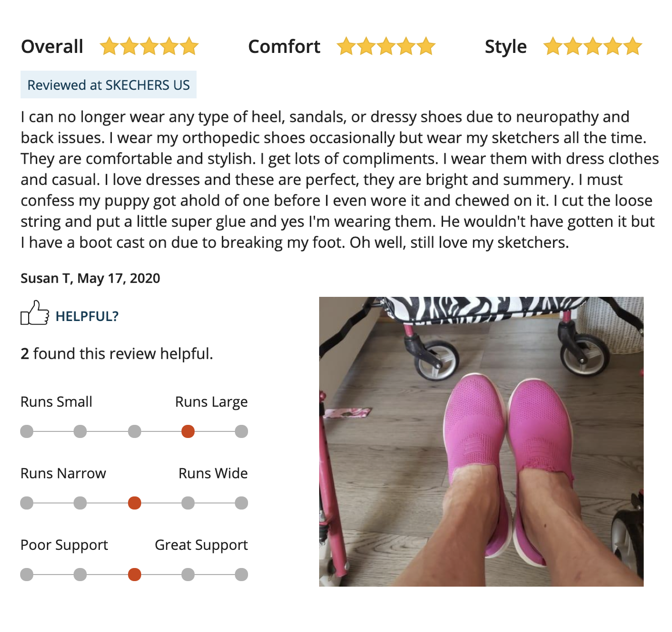Click the HELPFUL? link

87,317
